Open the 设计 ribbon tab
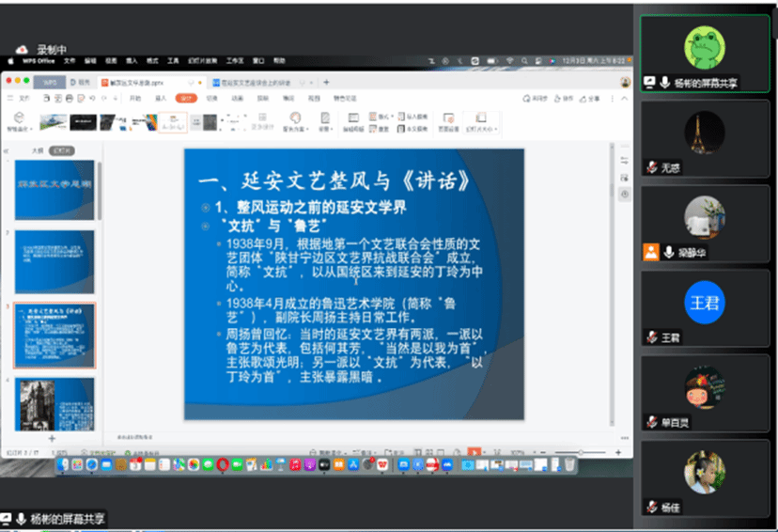The height and width of the screenshot is (532, 778). click(186, 98)
